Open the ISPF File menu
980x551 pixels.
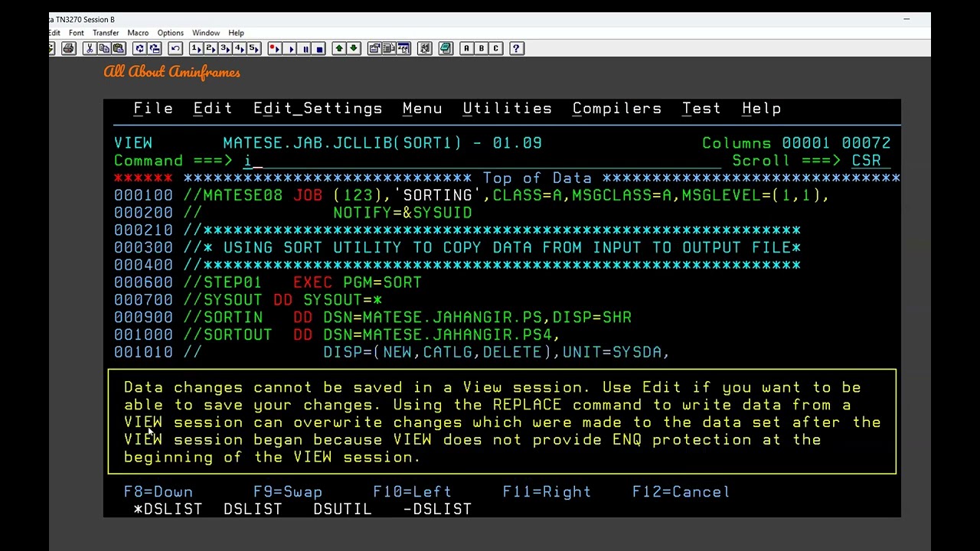(x=153, y=109)
